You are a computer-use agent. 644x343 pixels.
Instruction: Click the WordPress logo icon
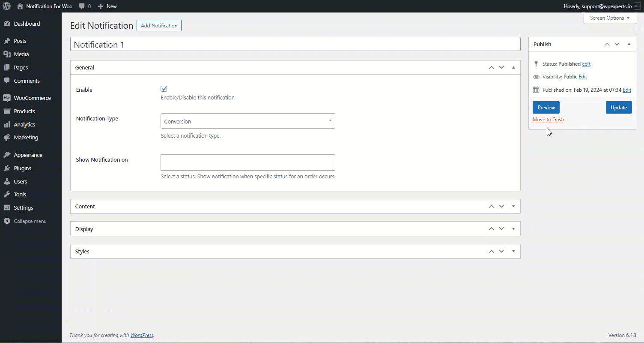6,6
